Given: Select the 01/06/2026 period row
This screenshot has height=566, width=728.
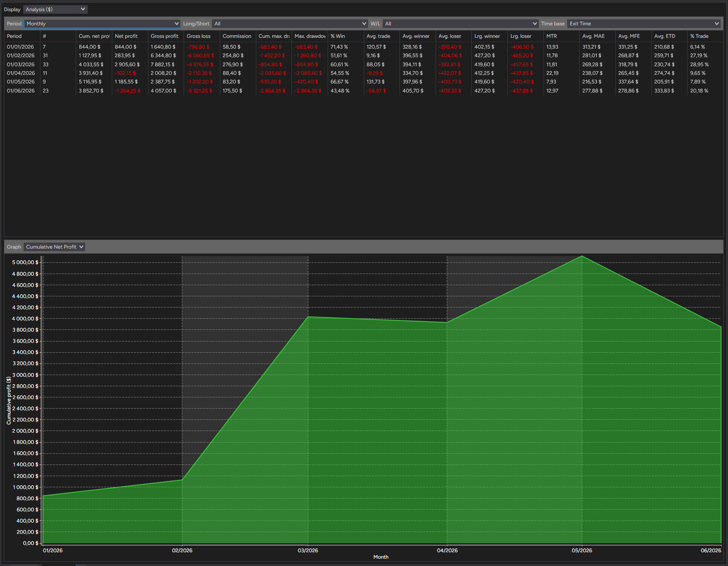Looking at the screenshot, I should point(364,91).
